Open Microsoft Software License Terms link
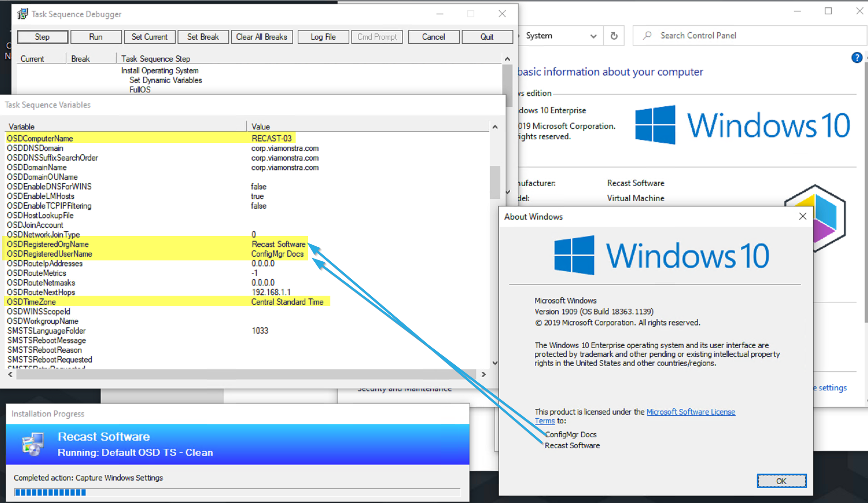868x503 pixels. point(690,412)
